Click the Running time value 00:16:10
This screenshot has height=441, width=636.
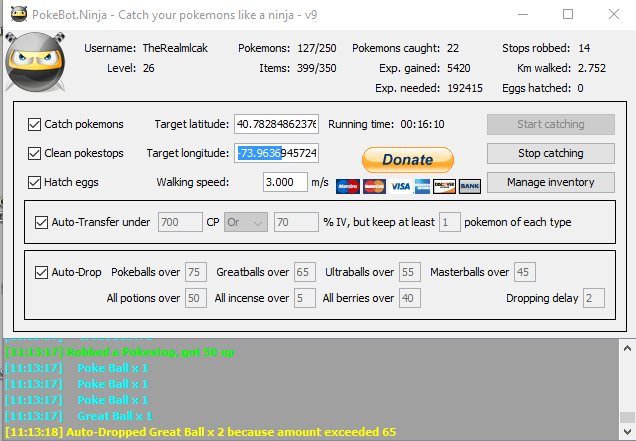pyautogui.click(x=422, y=124)
